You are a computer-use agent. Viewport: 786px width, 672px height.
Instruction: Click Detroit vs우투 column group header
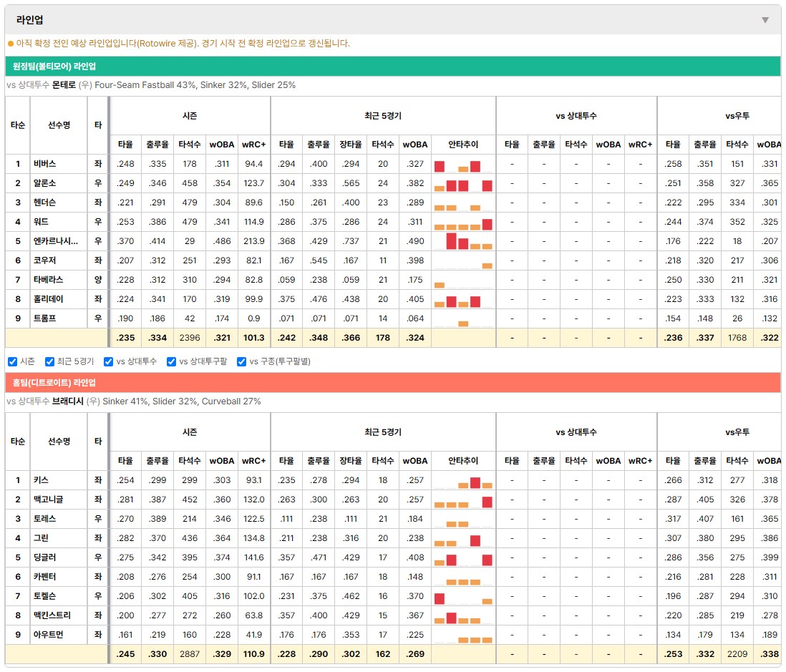pos(737,432)
